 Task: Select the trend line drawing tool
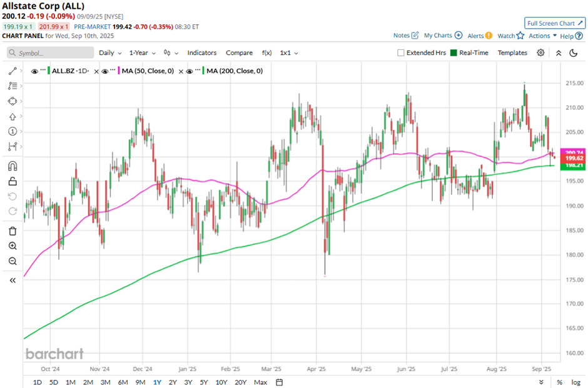(x=13, y=71)
